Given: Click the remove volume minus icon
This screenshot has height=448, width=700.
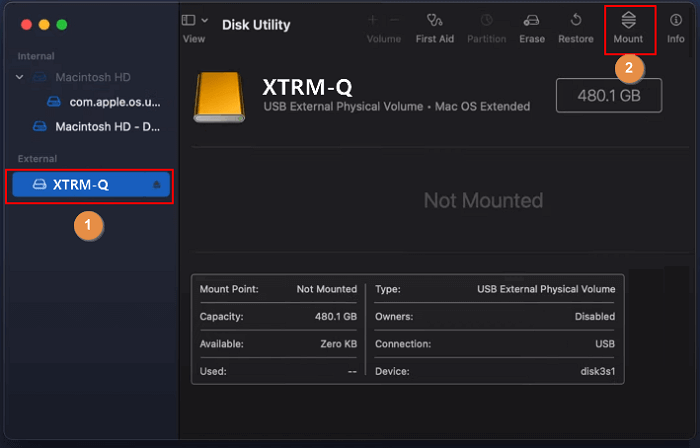Looking at the screenshot, I should 393,19.
